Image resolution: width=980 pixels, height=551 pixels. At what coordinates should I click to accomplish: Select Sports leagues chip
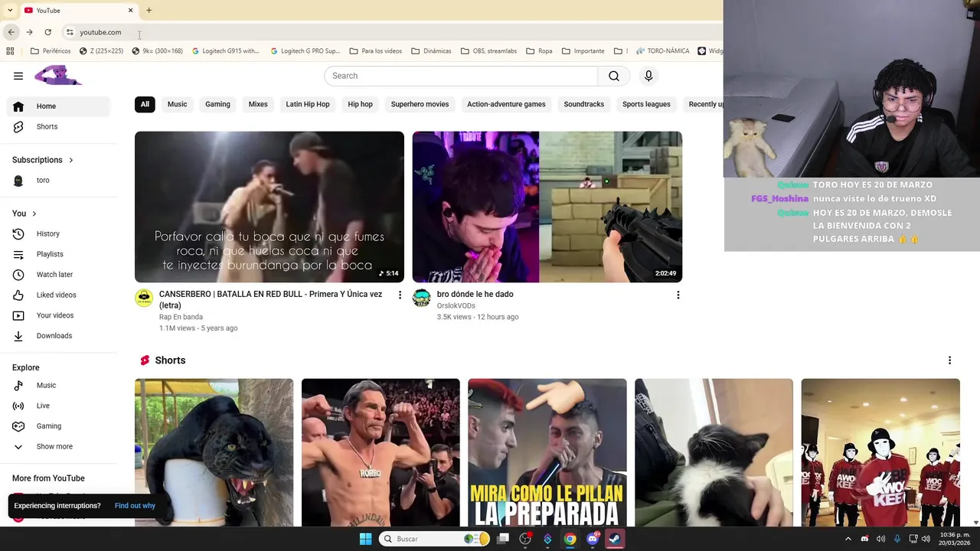point(646,104)
